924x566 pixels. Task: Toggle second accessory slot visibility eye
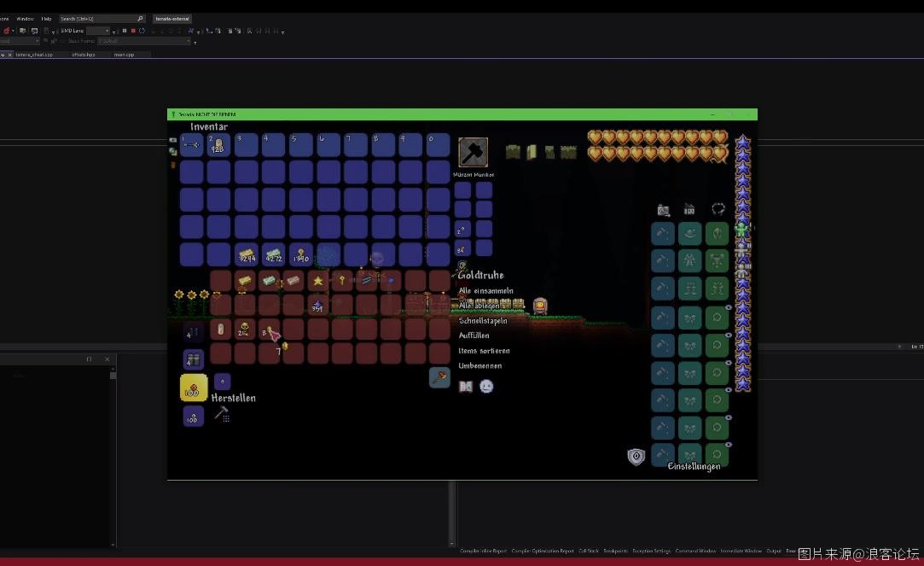pos(729,335)
